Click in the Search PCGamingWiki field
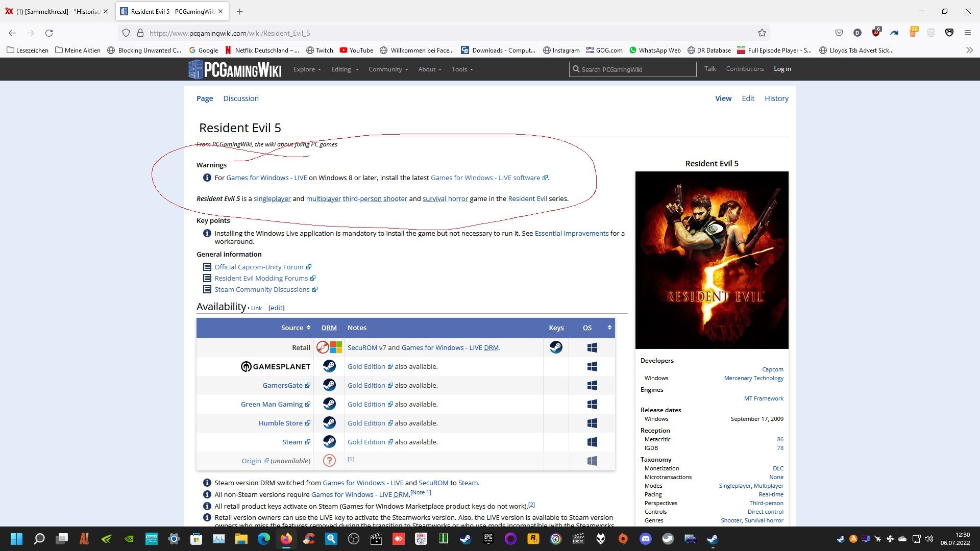 pos(633,69)
